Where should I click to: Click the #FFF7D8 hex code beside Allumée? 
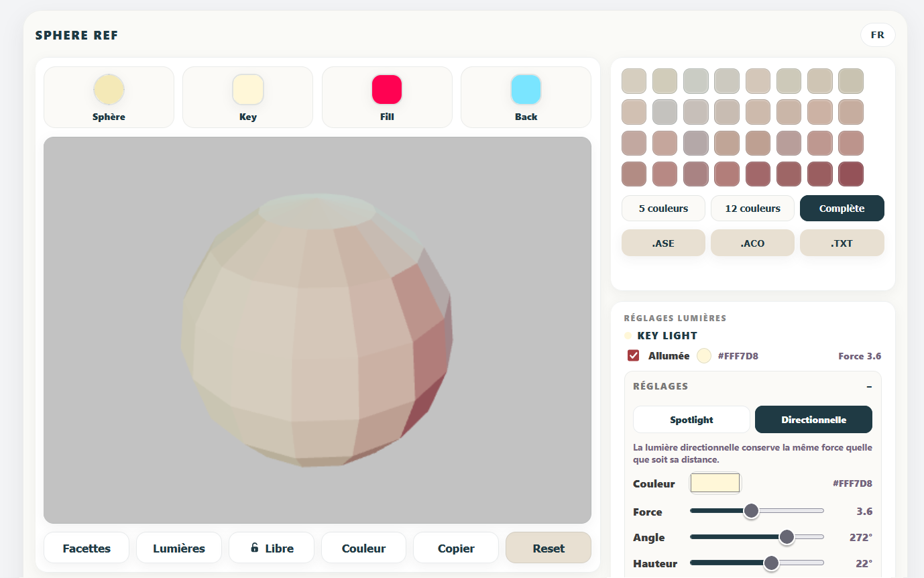click(738, 356)
